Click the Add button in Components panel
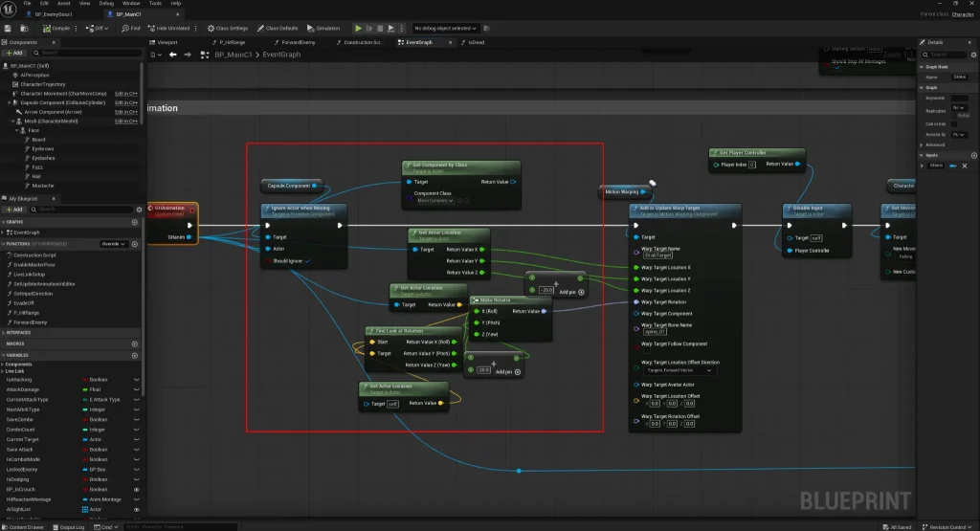This screenshot has height=531, width=980. pyautogui.click(x=13, y=54)
